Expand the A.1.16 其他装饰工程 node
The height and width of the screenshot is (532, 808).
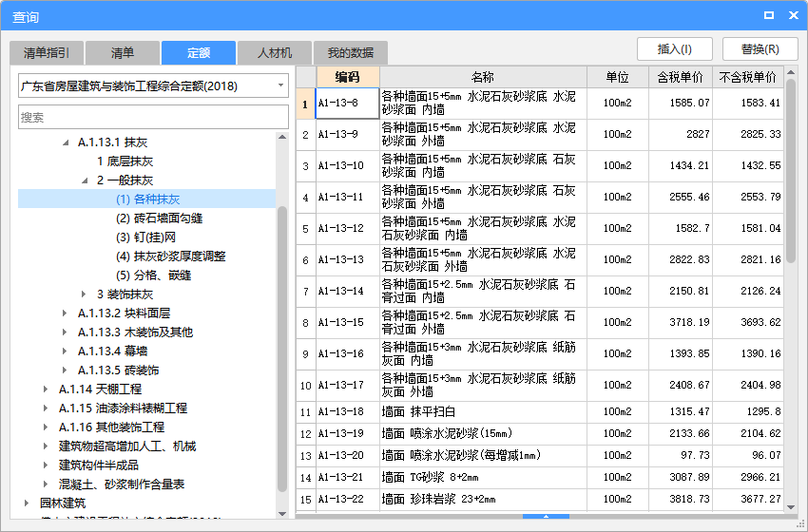click(46, 427)
